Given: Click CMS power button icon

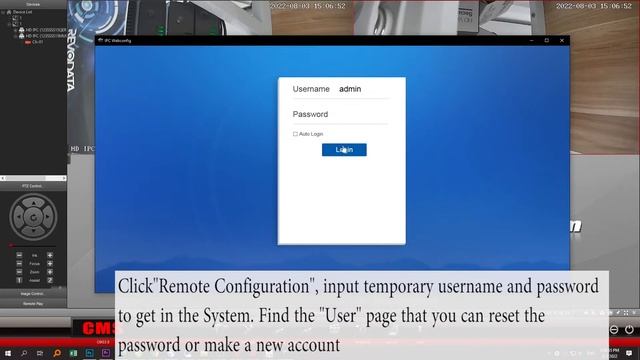Looking at the screenshot, I should pyautogui.click(x=629, y=329).
